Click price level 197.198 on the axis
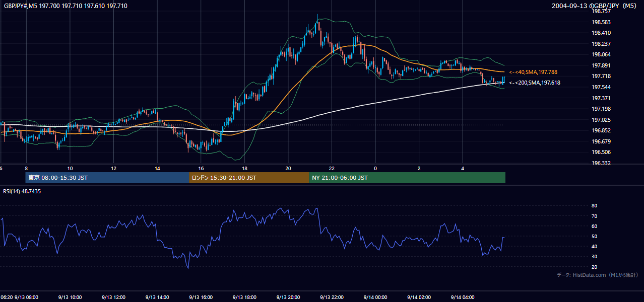The image size is (644, 302). 601,109
